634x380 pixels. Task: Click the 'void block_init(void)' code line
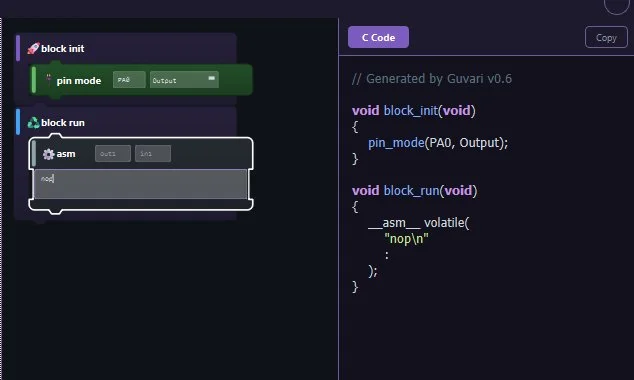coord(414,110)
